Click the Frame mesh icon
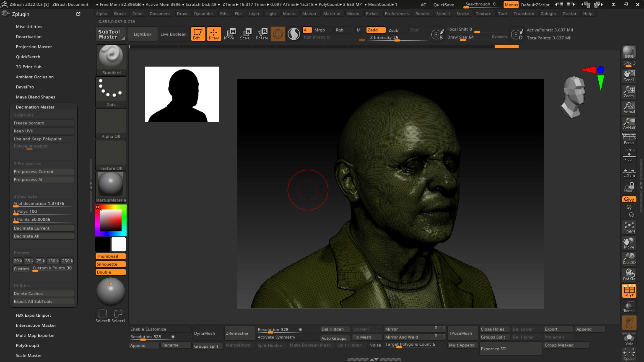Image resolution: width=644 pixels, height=362 pixels. tap(629, 227)
